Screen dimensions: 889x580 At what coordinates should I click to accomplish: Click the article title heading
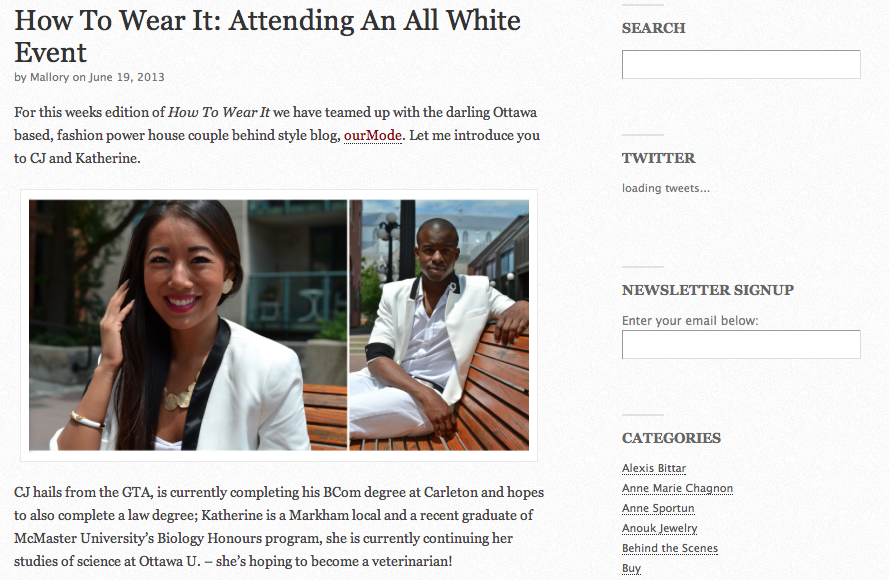[267, 36]
